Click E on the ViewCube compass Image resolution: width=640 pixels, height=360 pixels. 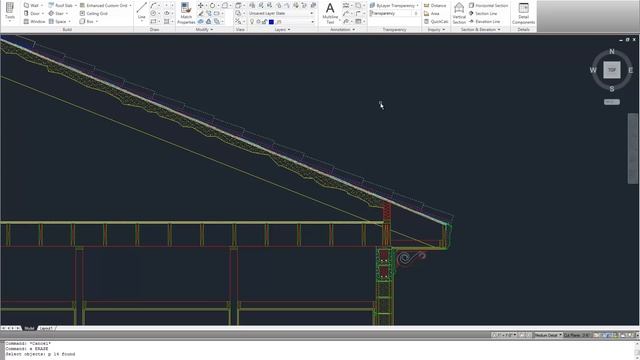click(630, 70)
